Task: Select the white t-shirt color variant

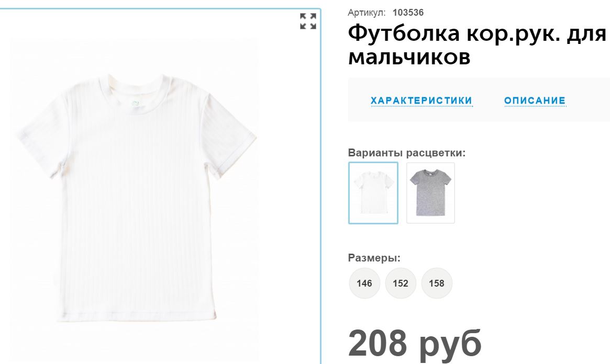Action: pyautogui.click(x=373, y=193)
